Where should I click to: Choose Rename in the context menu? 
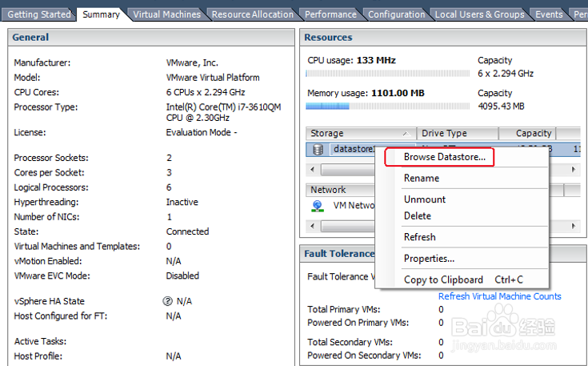coord(422,179)
